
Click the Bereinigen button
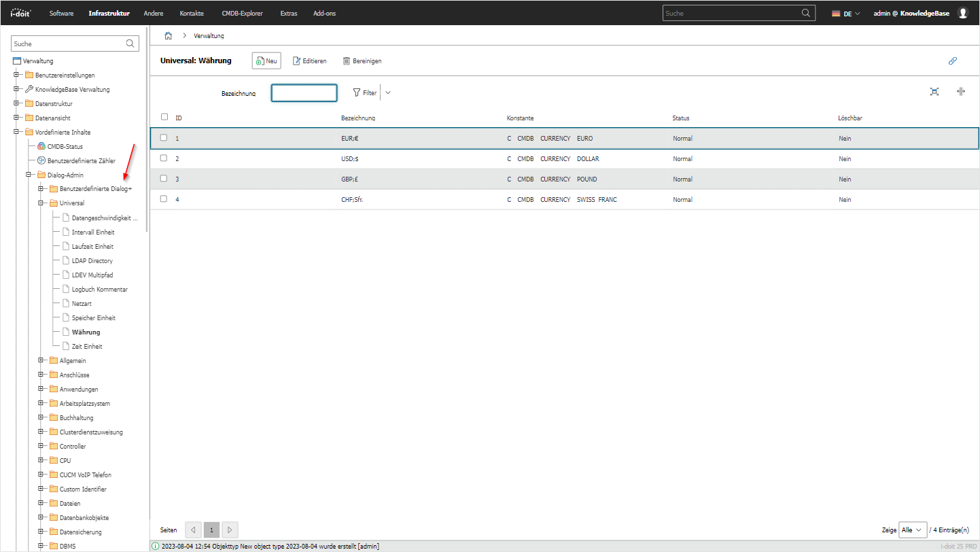pos(362,61)
